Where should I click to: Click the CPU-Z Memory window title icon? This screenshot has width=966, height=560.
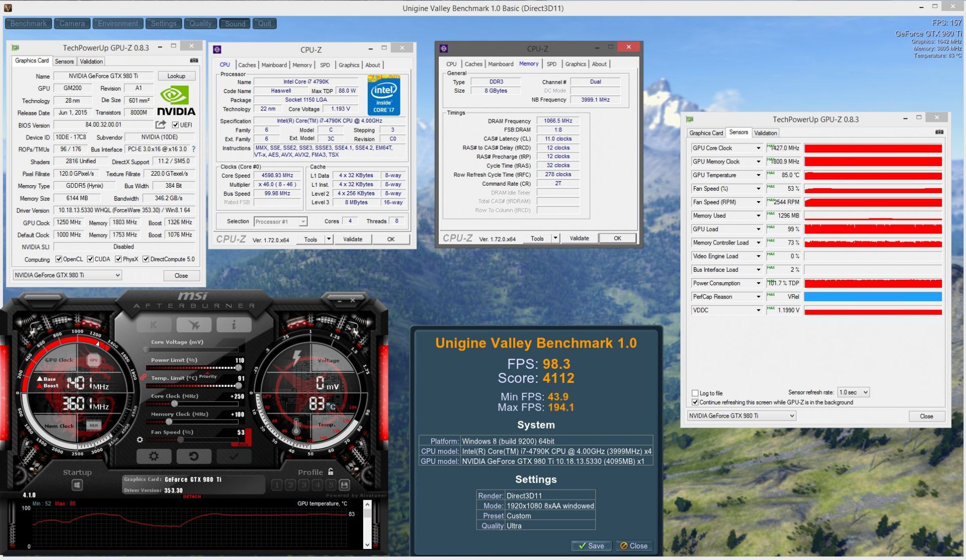(x=443, y=48)
